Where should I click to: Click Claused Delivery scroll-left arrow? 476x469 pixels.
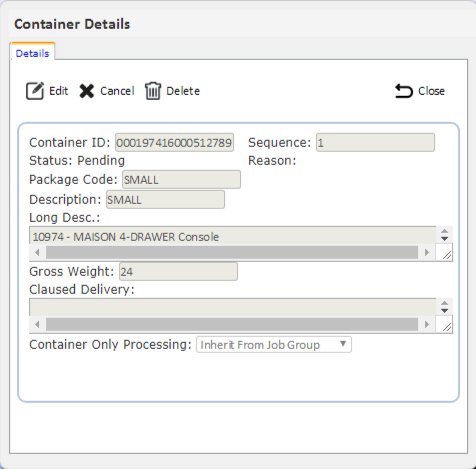click(x=37, y=324)
